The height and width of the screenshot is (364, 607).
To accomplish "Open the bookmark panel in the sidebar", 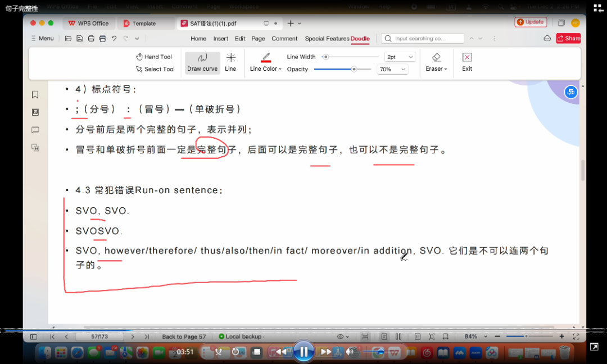I will [35, 94].
